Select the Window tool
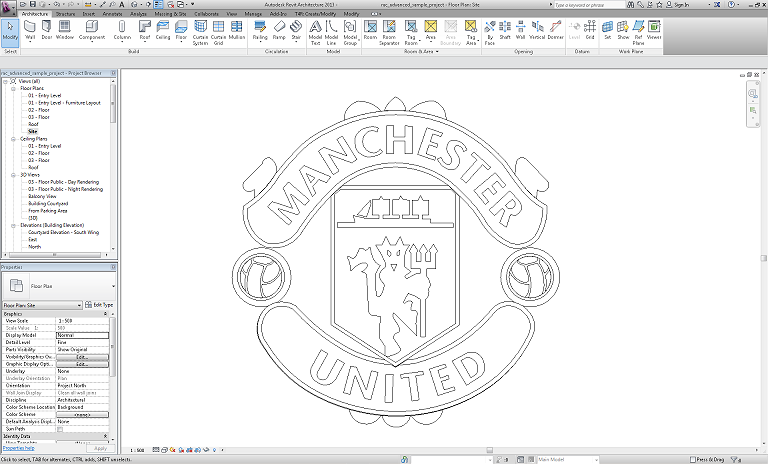This screenshot has height=464, width=768. [64, 31]
